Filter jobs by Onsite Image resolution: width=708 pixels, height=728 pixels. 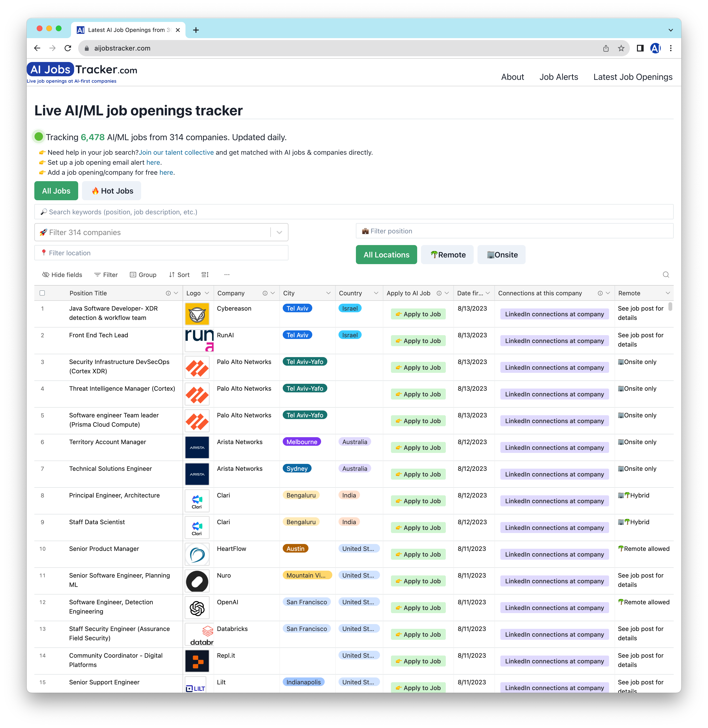[502, 255]
